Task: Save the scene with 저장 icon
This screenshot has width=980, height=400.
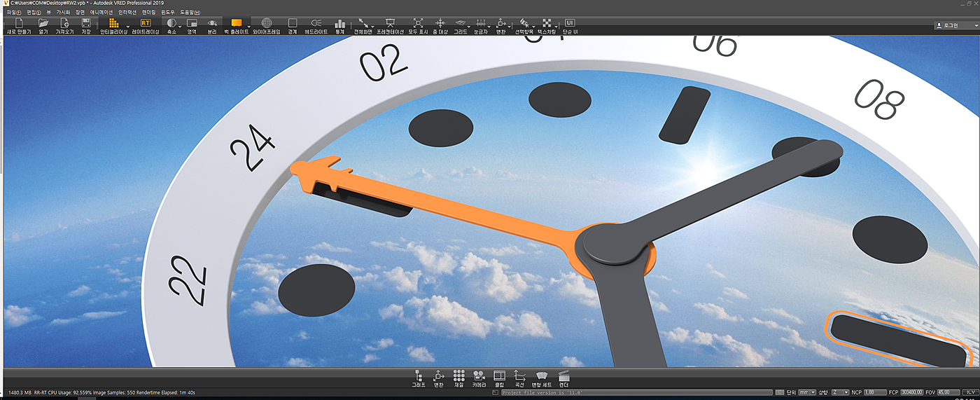Action: (x=86, y=23)
